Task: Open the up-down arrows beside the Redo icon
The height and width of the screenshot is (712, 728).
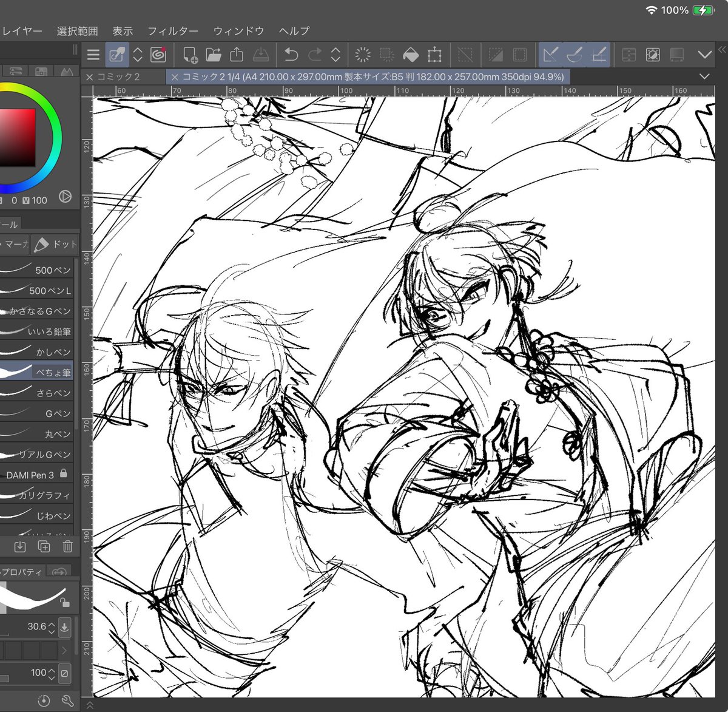Action: click(335, 55)
